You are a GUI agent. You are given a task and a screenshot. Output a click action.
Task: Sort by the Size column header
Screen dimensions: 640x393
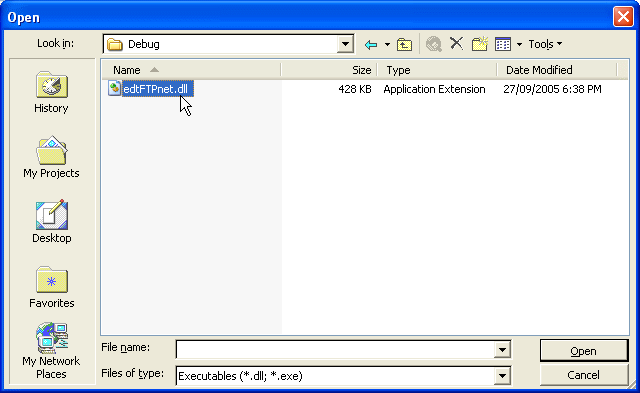tap(329, 70)
